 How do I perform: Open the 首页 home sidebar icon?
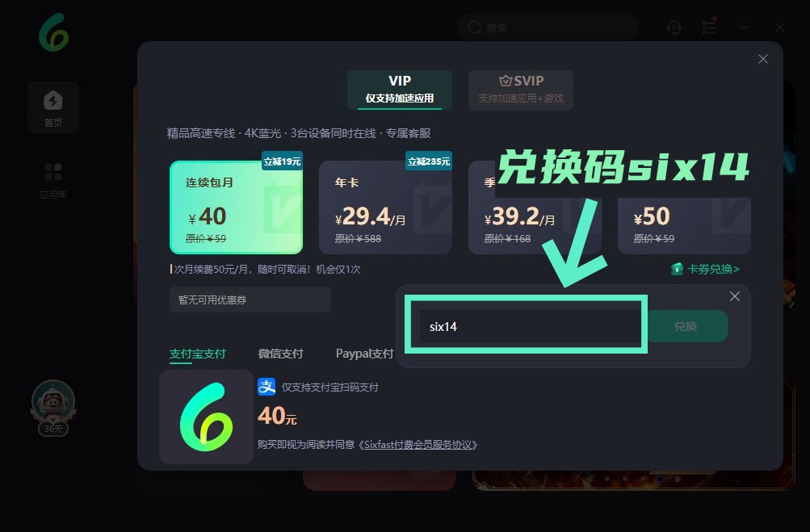pos(53,107)
